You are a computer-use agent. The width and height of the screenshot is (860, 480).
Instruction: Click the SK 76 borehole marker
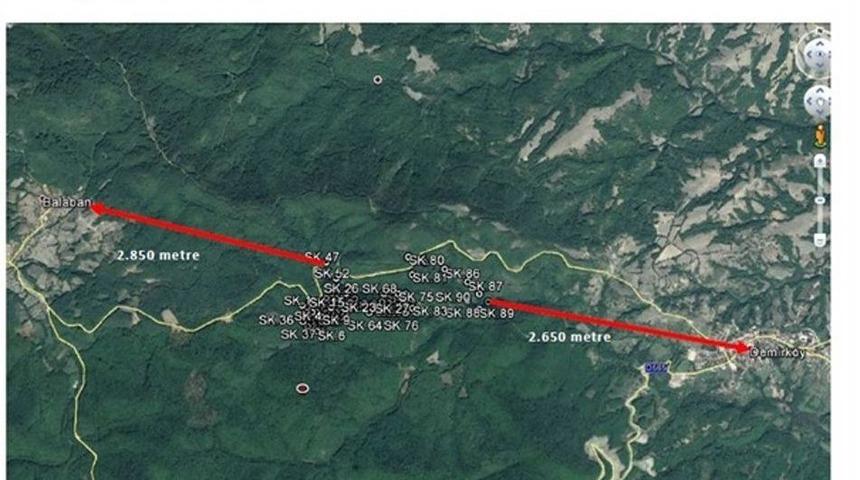click(x=401, y=326)
